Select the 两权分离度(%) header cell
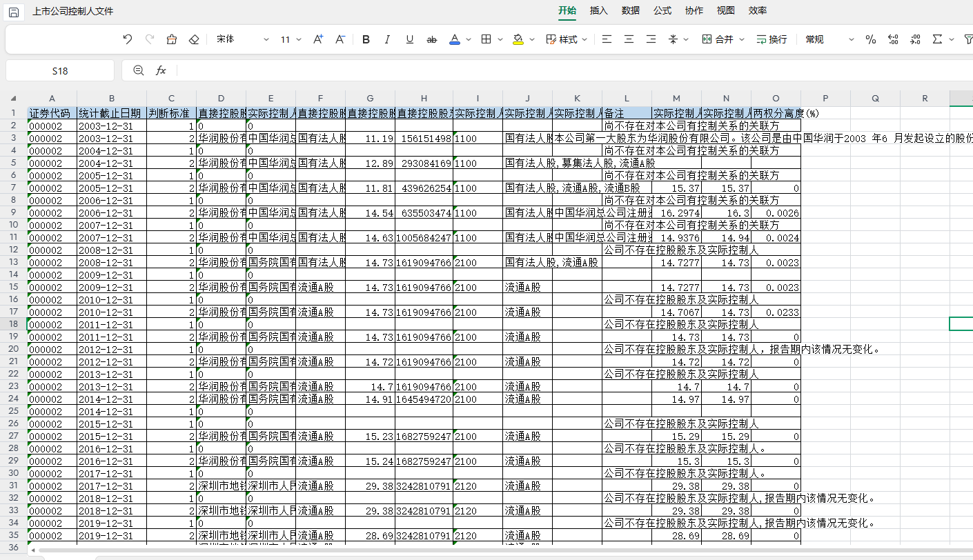The width and height of the screenshot is (973, 560). 776,113
